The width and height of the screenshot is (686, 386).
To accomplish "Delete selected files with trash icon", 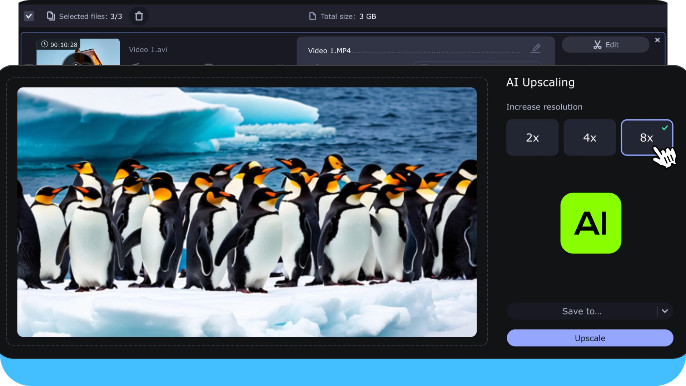I will pos(139,16).
